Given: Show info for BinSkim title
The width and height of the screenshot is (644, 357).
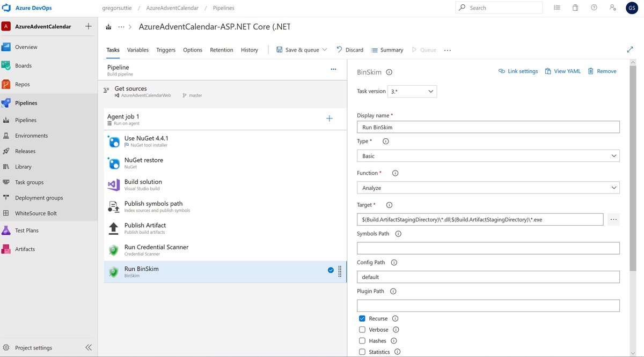Looking at the screenshot, I should click(x=389, y=72).
